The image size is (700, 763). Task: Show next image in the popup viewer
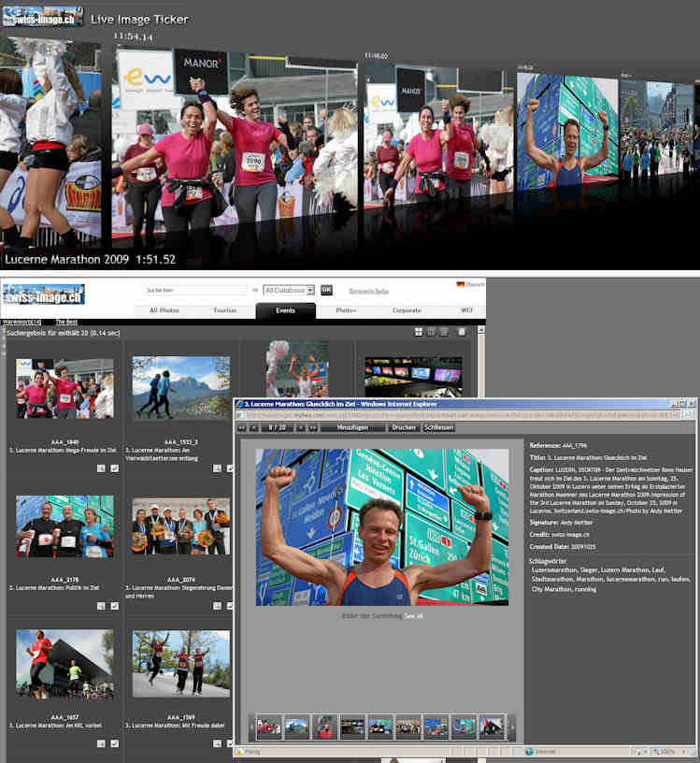click(x=300, y=427)
